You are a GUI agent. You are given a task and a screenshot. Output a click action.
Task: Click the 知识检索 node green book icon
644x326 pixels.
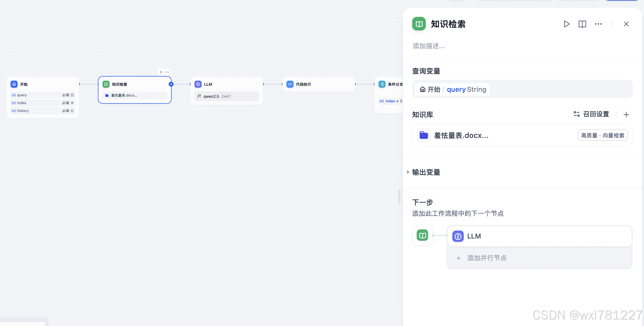click(x=106, y=84)
